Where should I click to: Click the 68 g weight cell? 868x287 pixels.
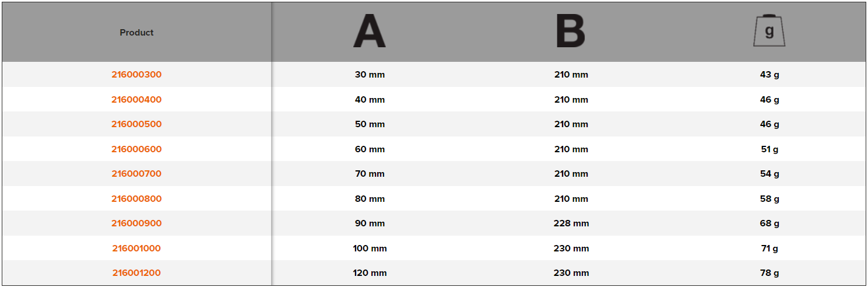(769, 223)
